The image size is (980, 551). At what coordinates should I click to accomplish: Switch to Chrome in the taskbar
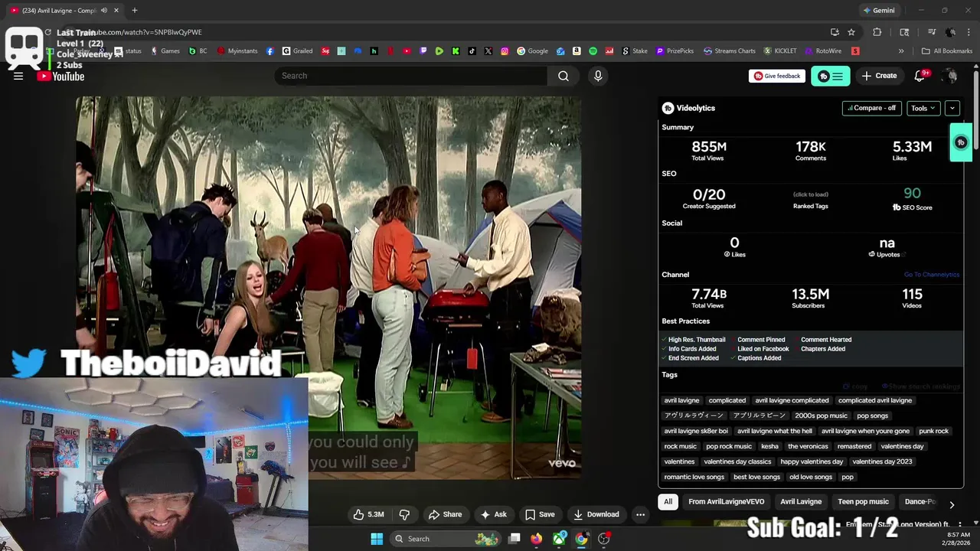click(582, 539)
